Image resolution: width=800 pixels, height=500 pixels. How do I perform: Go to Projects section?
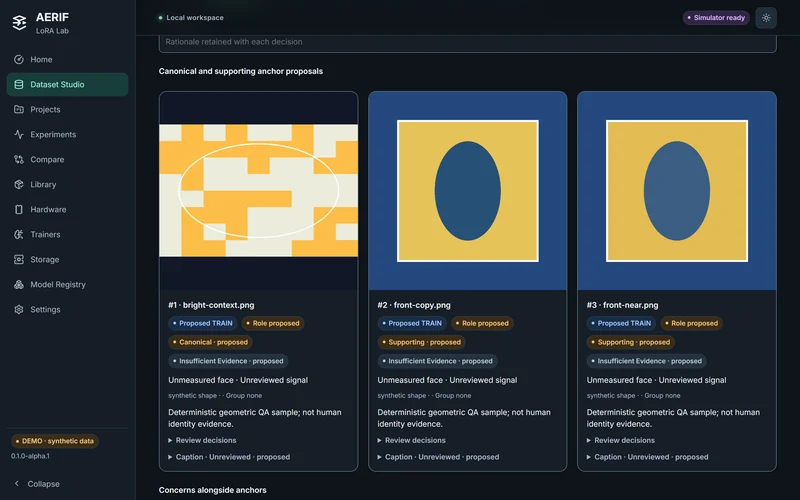(67, 109)
